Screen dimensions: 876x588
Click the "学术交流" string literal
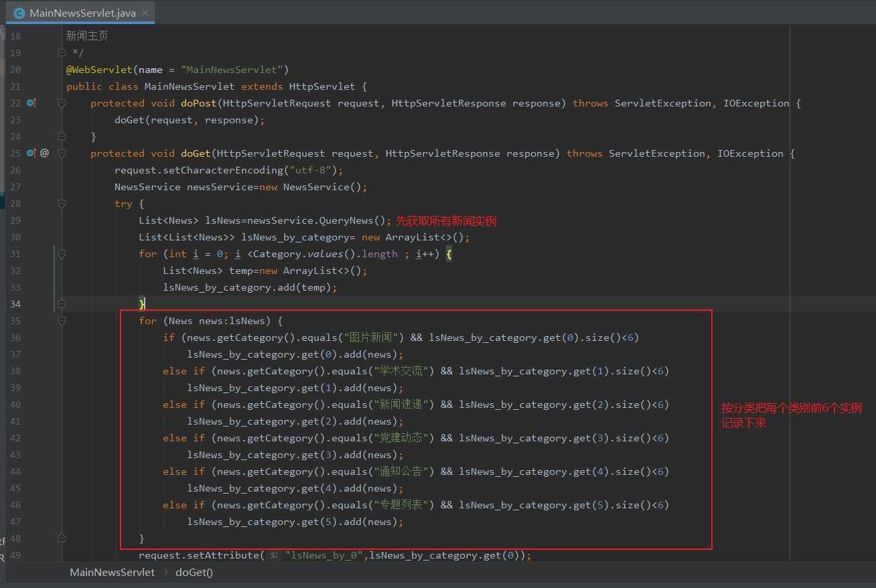click(404, 371)
